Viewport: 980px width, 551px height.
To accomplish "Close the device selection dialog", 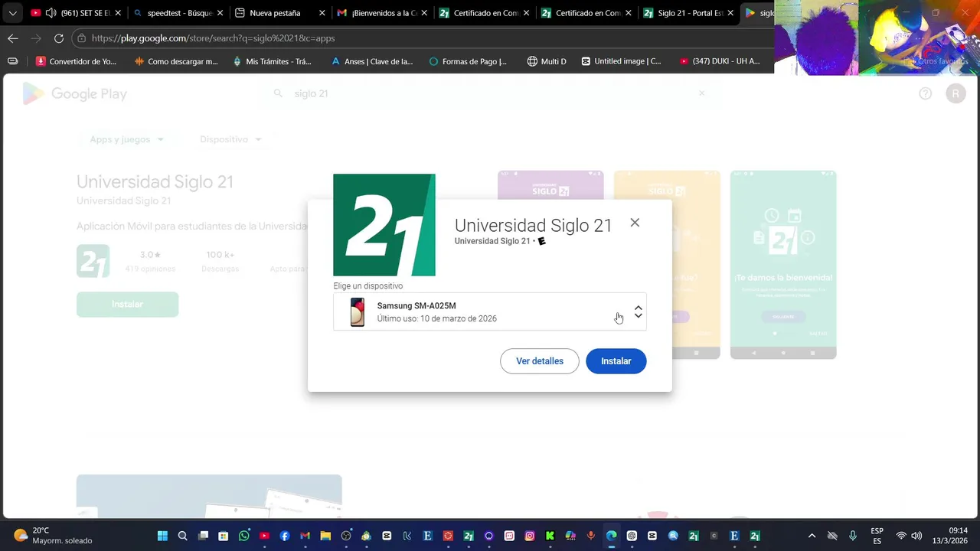I will (635, 223).
